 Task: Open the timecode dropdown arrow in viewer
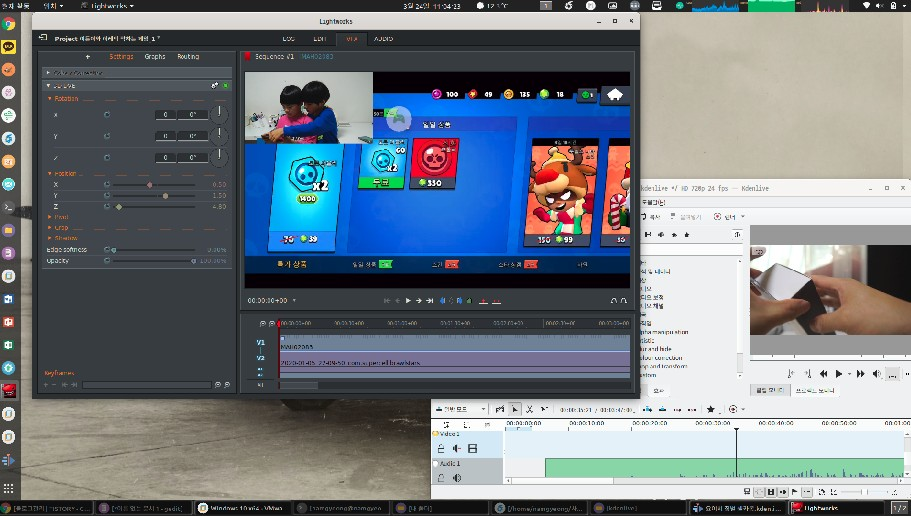[294, 300]
